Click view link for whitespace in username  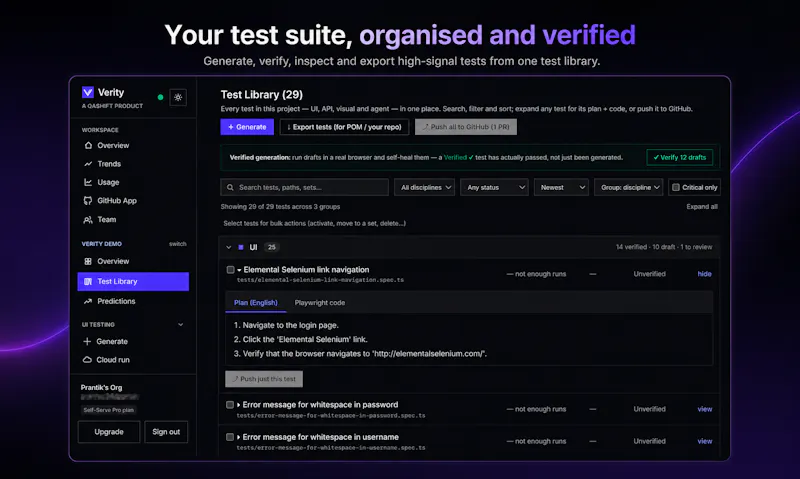(705, 441)
